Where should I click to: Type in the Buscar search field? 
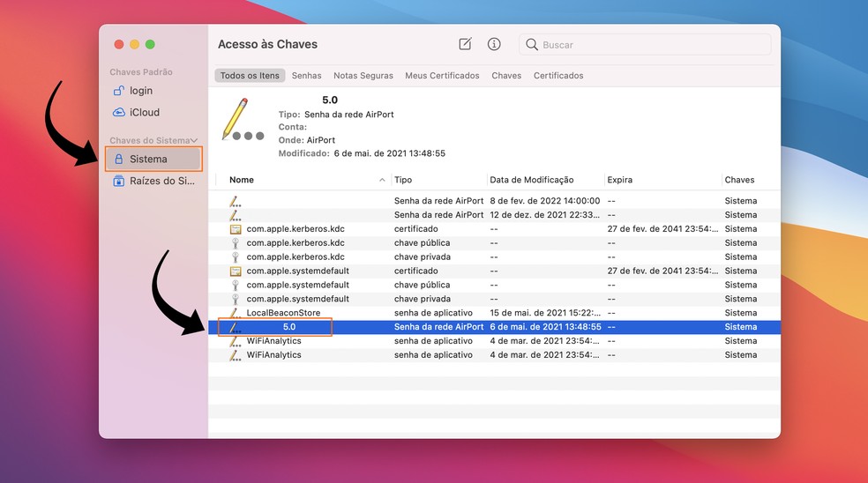651,44
